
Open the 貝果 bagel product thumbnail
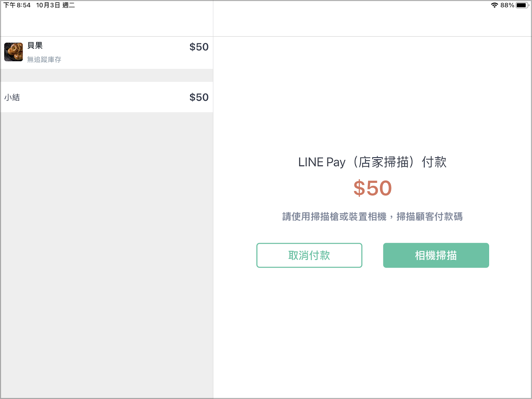(x=14, y=52)
